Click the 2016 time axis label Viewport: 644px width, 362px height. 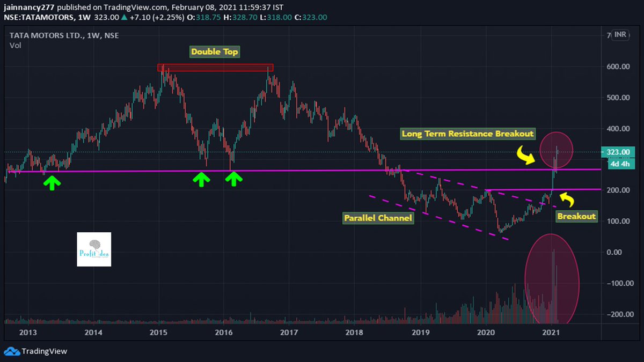pos(224,333)
